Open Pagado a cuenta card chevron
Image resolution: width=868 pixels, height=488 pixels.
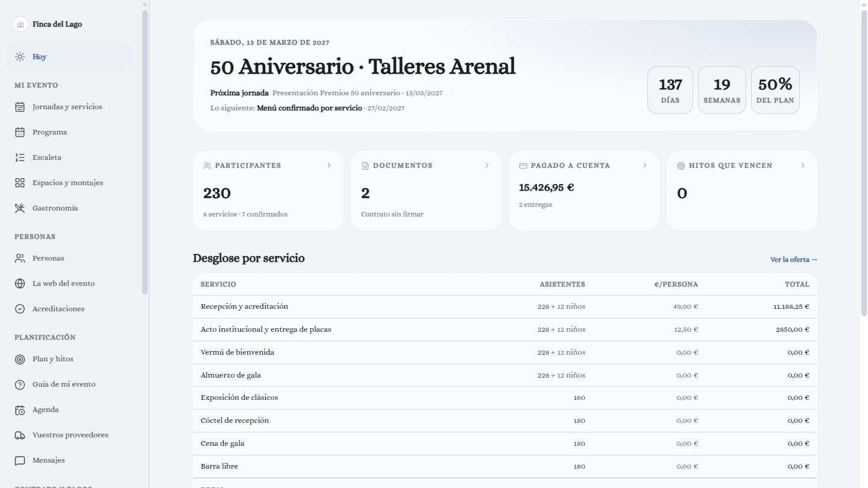645,165
